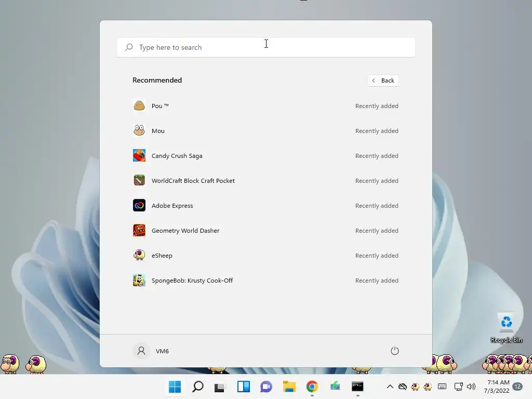Image resolution: width=532 pixels, height=399 pixels.
Task: Open the 12 notifications badge
Action: (x=518, y=387)
